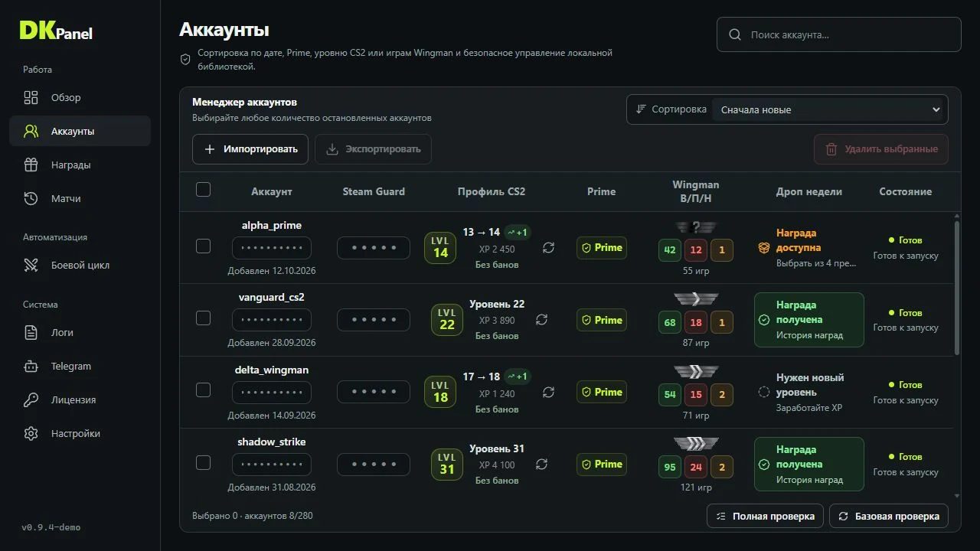Screen dimensions: 980x551
Task: Open the Сначала новые sort dropdown
Action: [x=830, y=109]
